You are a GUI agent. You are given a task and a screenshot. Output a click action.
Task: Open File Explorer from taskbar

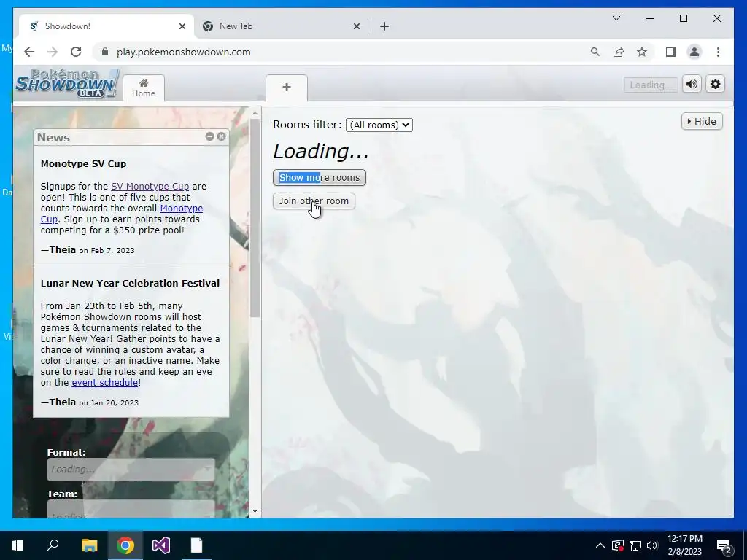[x=89, y=545]
